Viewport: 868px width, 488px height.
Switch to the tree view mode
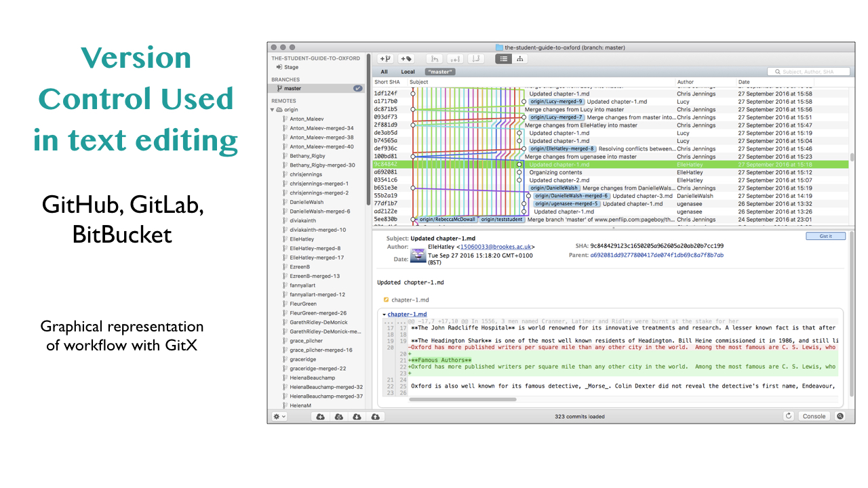coord(520,59)
